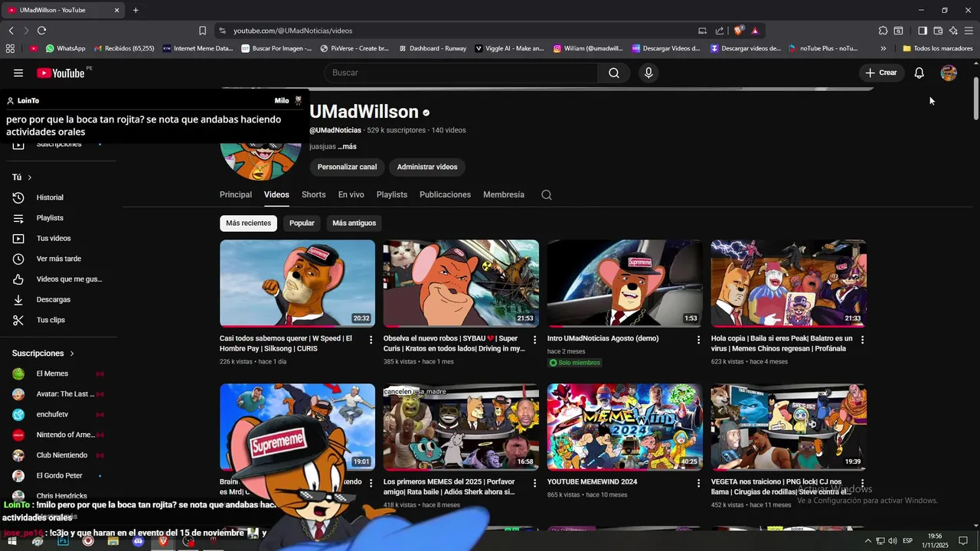Switch to the Playlists channel tab

pos(392,194)
